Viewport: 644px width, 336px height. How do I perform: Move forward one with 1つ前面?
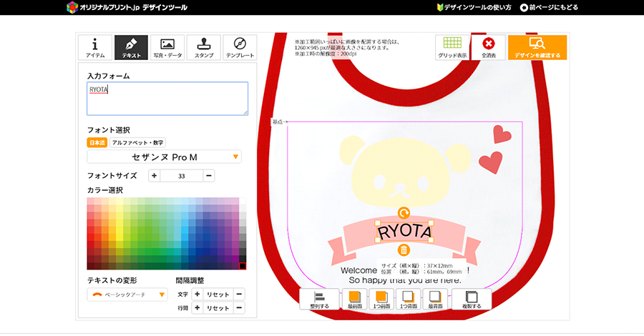coord(381,300)
